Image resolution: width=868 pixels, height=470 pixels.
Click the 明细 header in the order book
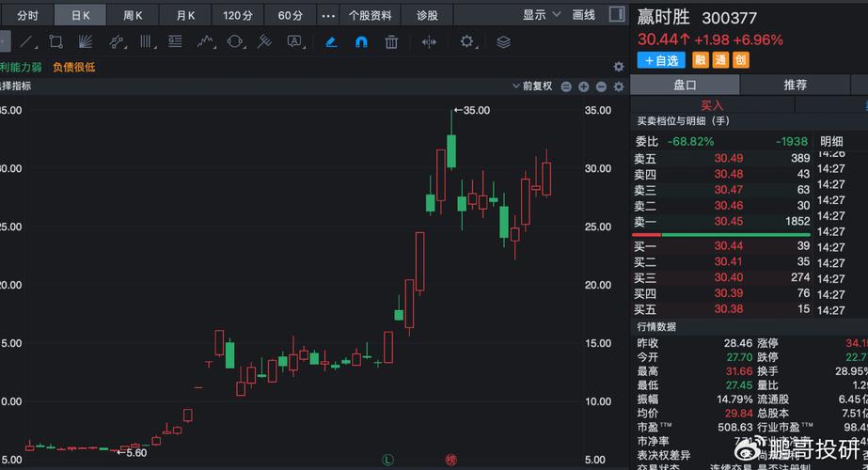click(831, 141)
